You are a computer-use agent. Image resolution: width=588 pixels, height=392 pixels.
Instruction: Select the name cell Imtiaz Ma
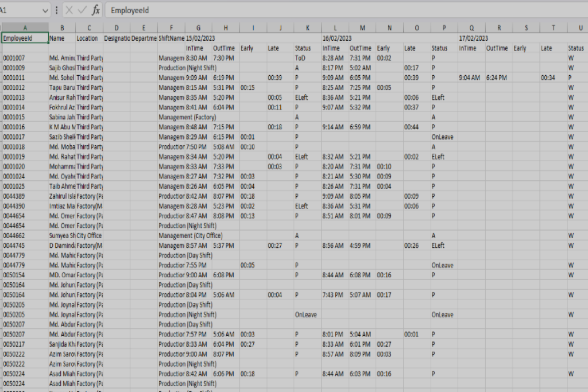pyautogui.click(x=62, y=206)
